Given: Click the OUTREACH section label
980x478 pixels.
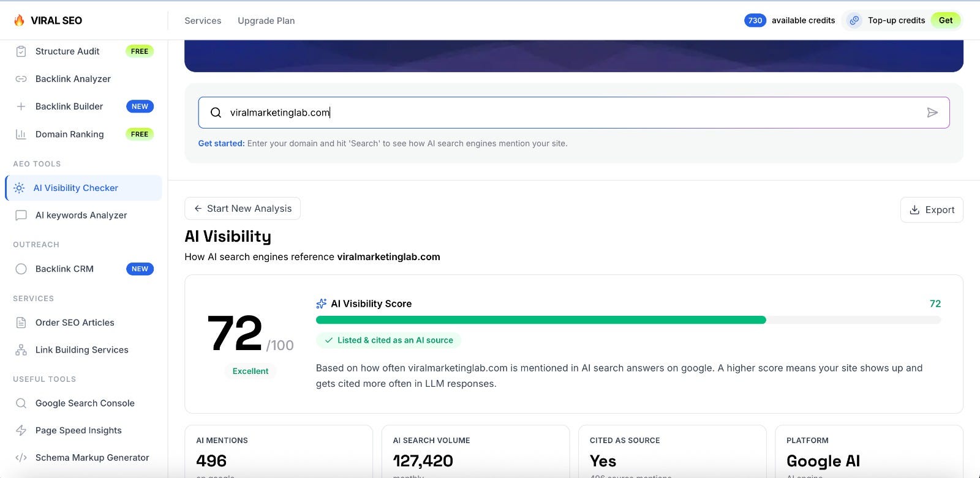Looking at the screenshot, I should pyautogui.click(x=36, y=245).
